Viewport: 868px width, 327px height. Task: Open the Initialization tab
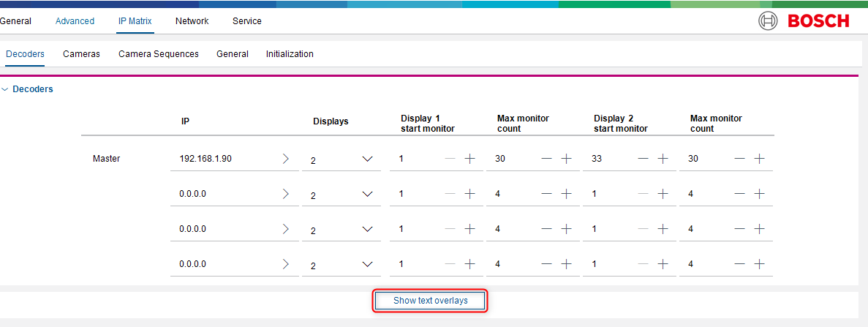click(290, 54)
